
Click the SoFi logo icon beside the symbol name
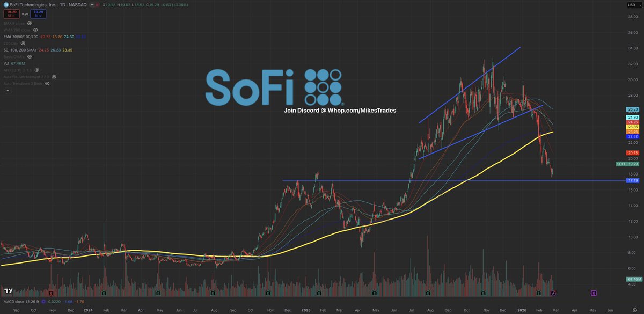pos(5,5)
